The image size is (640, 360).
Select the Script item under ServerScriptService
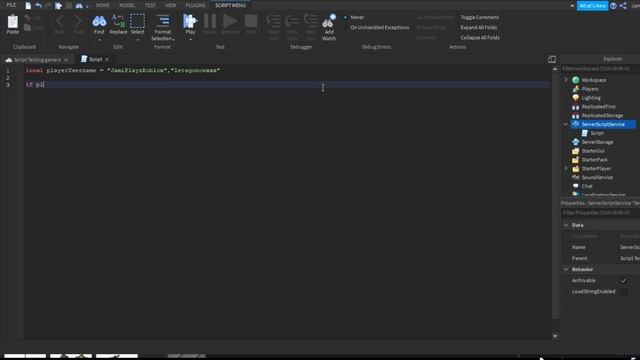pos(597,133)
